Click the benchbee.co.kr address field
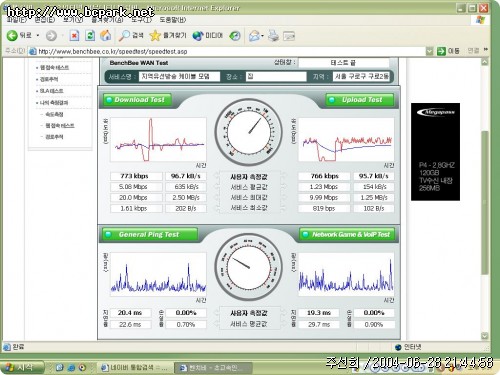Viewport: 500px width, 375px height. click(230, 51)
